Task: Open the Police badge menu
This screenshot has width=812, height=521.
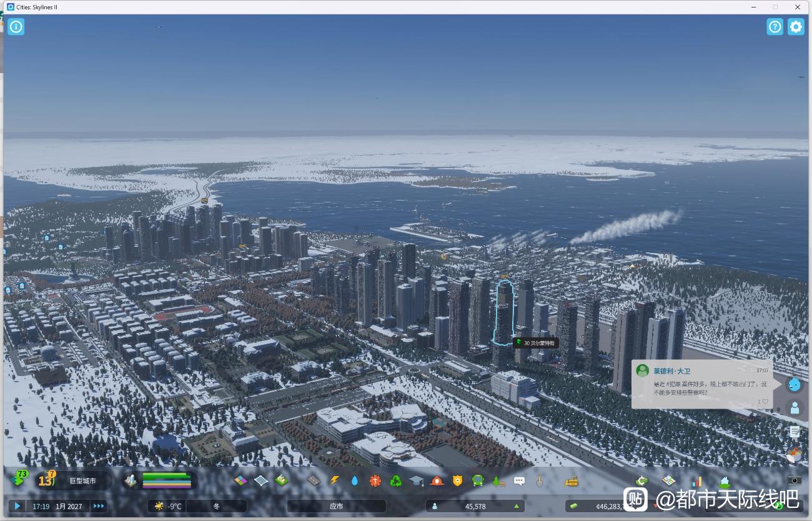Action: tap(457, 480)
